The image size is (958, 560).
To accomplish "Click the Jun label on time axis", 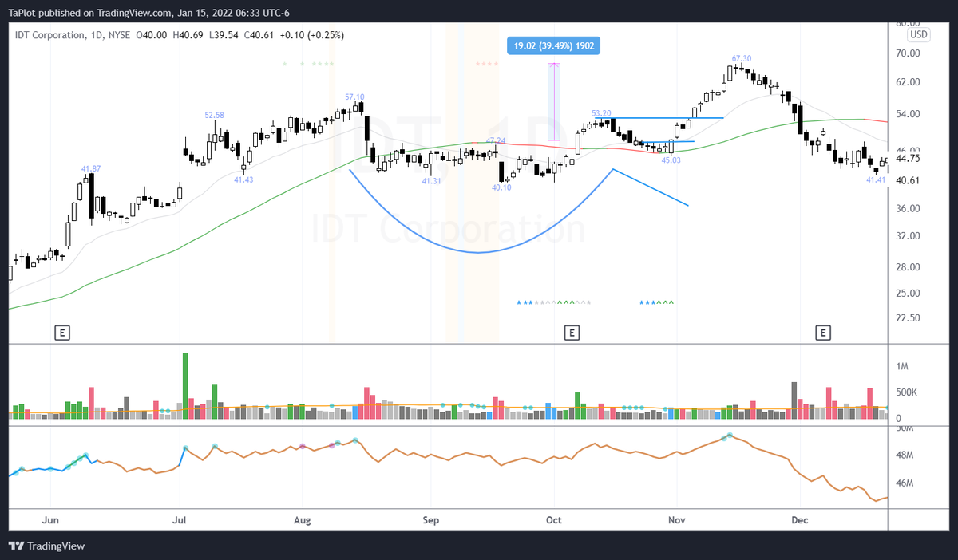I will [x=49, y=520].
